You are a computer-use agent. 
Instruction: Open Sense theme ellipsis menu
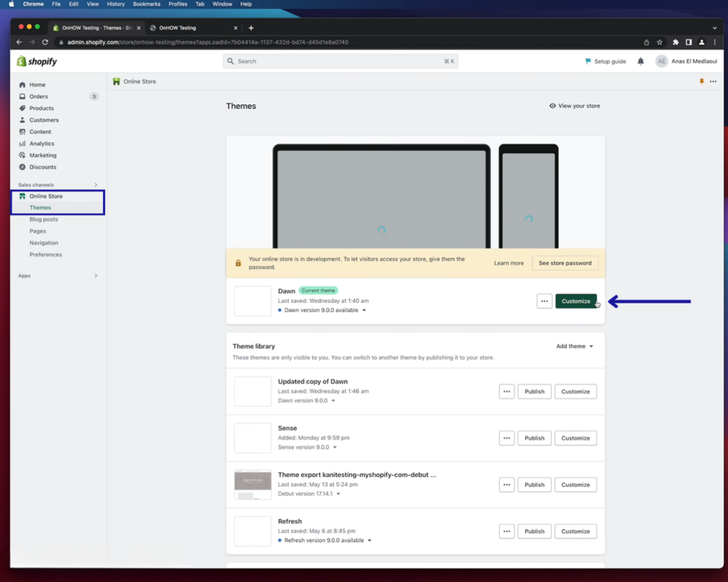[506, 438]
